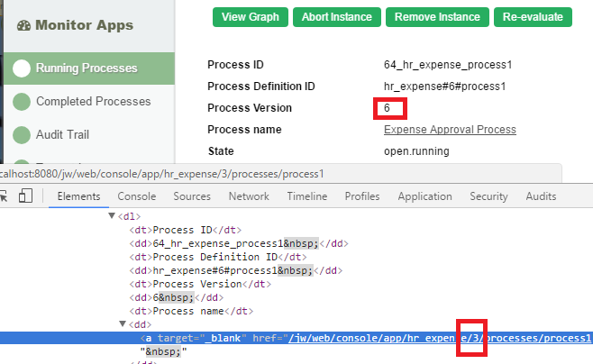The height and width of the screenshot is (364, 593).
Task: Toggle the device toolbar icon in DevTools
Action: point(25,196)
